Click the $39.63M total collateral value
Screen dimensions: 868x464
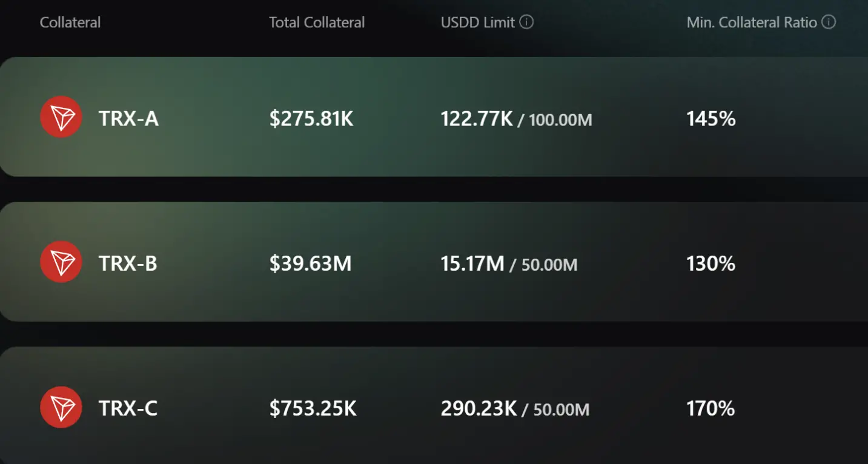tap(310, 263)
